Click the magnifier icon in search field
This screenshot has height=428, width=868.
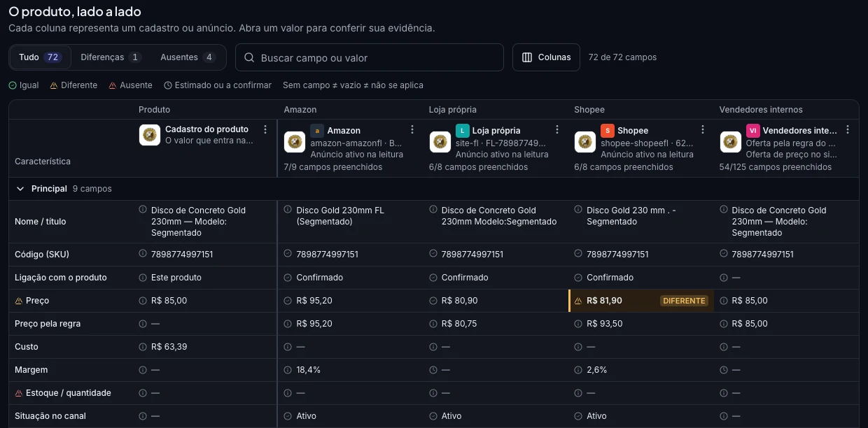coord(248,58)
